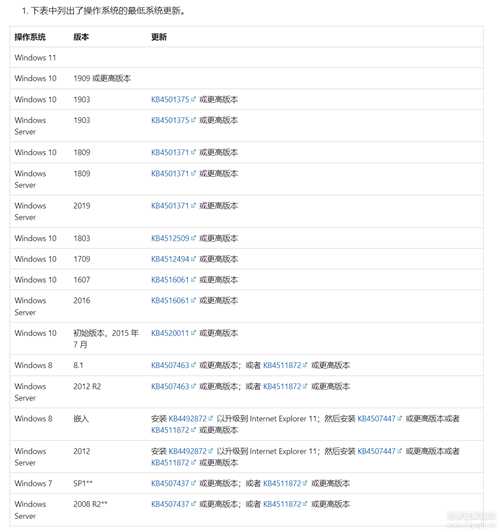Open KB4511872 link in Windows 8 8.1 row
This screenshot has width=500, height=532.
click(285, 365)
